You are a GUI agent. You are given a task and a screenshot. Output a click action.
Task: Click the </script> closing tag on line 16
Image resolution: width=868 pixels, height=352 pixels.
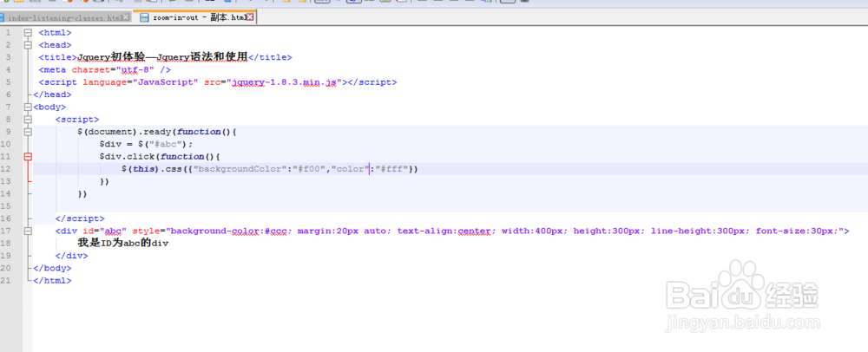tap(80, 218)
